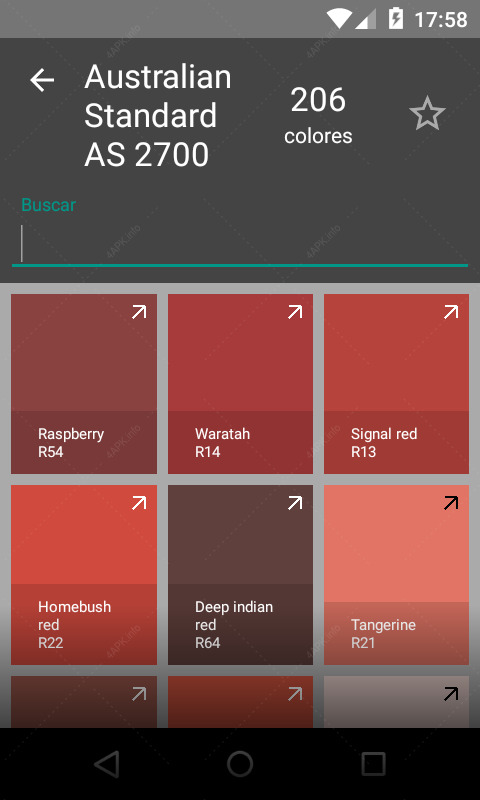Screen dimensions: 480x800
Task: Select the Signal red swatch
Action: (396, 384)
